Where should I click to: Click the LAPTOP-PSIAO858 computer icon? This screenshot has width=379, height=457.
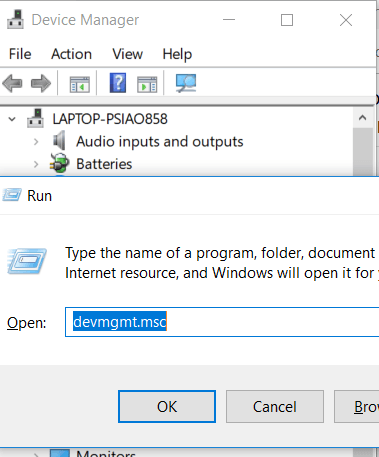pyautogui.click(x=36, y=118)
